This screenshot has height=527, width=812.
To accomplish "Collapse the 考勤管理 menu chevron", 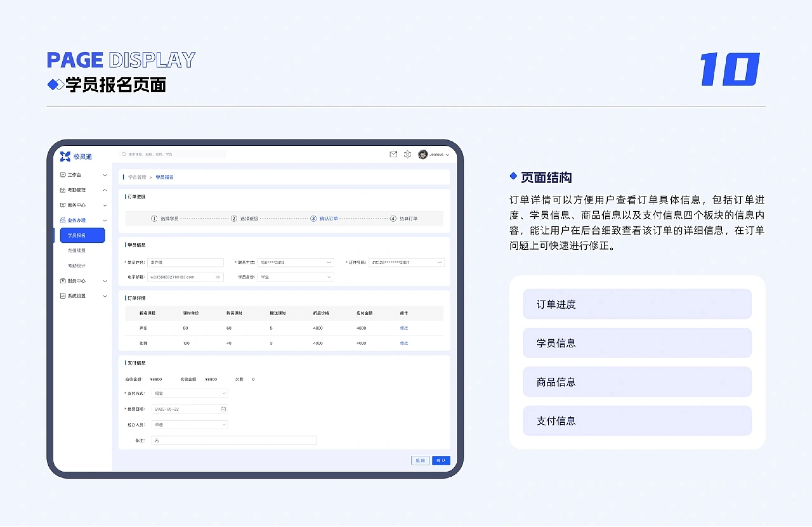I will (x=105, y=190).
